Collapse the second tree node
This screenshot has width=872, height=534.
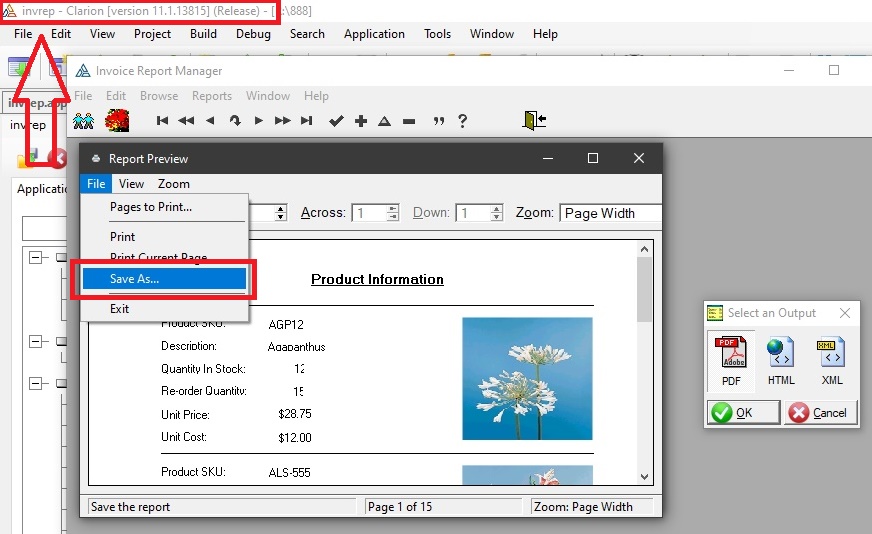click(x=37, y=341)
